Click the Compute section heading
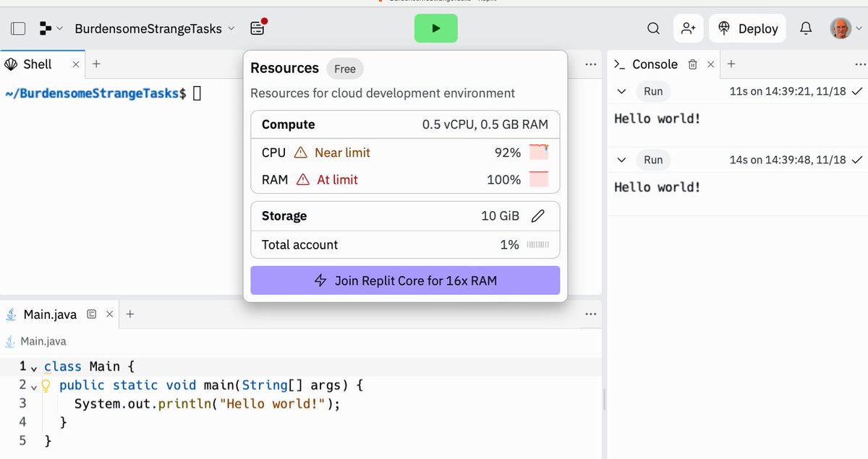The height and width of the screenshot is (459, 868). pyautogui.click(x=288, y=124)
